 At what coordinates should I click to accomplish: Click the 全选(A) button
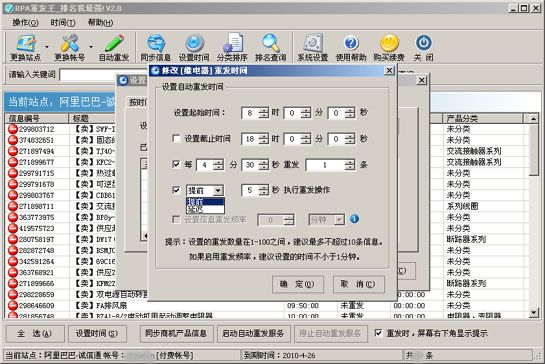point(35,334)
